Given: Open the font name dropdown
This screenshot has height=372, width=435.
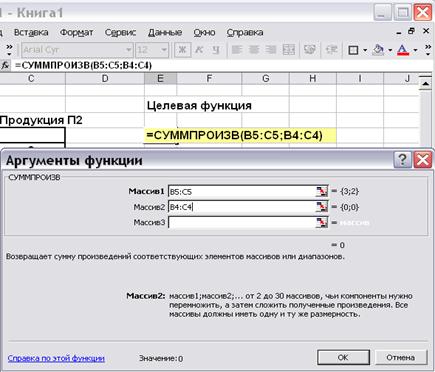Looking at the screenshot, I should tap(128, 50).
